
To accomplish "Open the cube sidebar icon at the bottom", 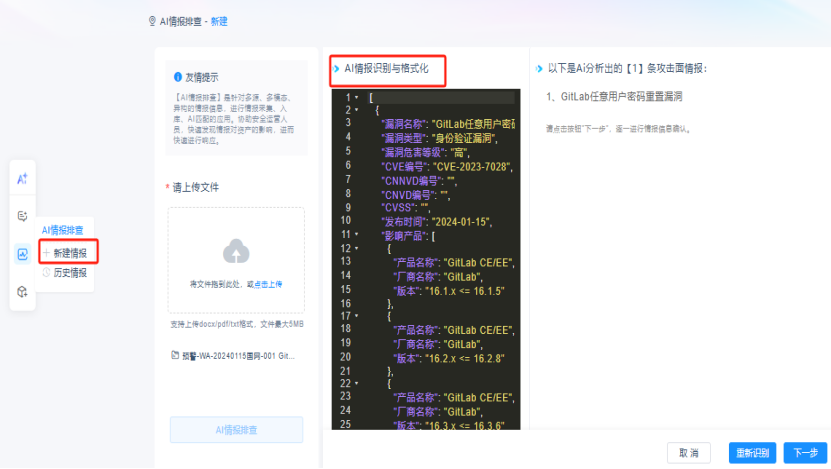I will pos(22,292).
